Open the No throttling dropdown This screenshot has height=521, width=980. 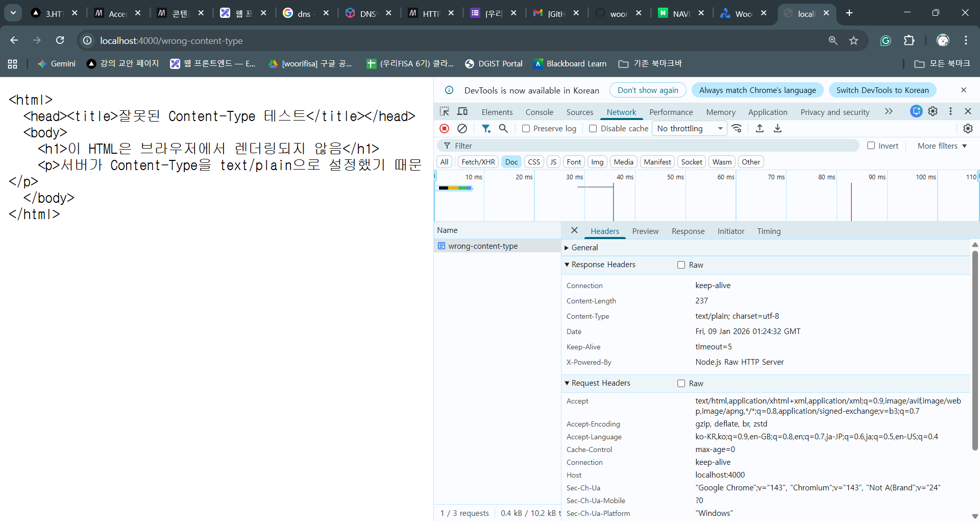(690, 128)
